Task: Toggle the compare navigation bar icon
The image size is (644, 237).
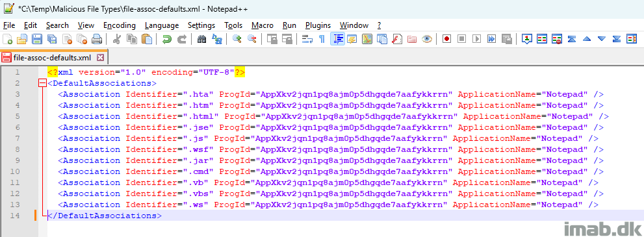Action: click(631, 39)
